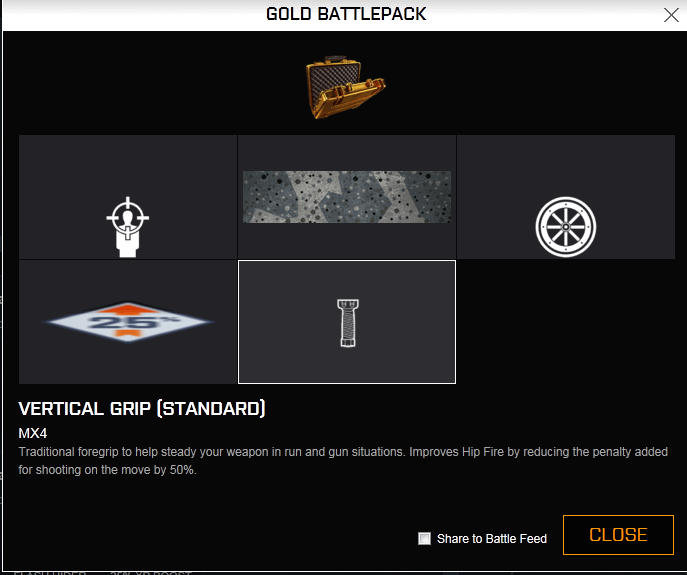687x575 pixels.
Task: Select the 25% XP boost icon
Action: coord(127,322)
